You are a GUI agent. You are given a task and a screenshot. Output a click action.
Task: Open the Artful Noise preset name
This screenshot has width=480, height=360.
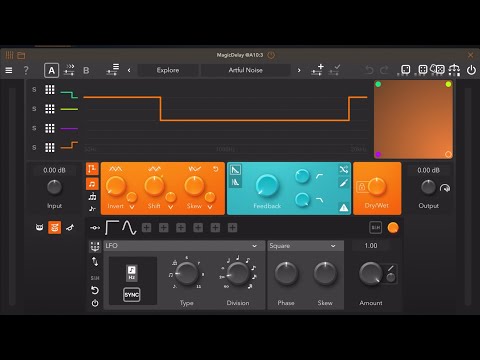tap(246, 70)
